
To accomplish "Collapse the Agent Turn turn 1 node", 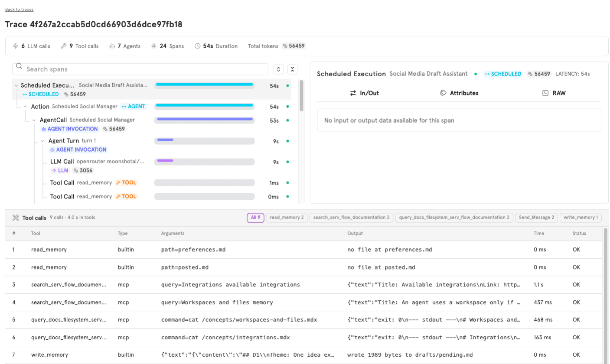I will pyautogui.click(x=42, y=141).
